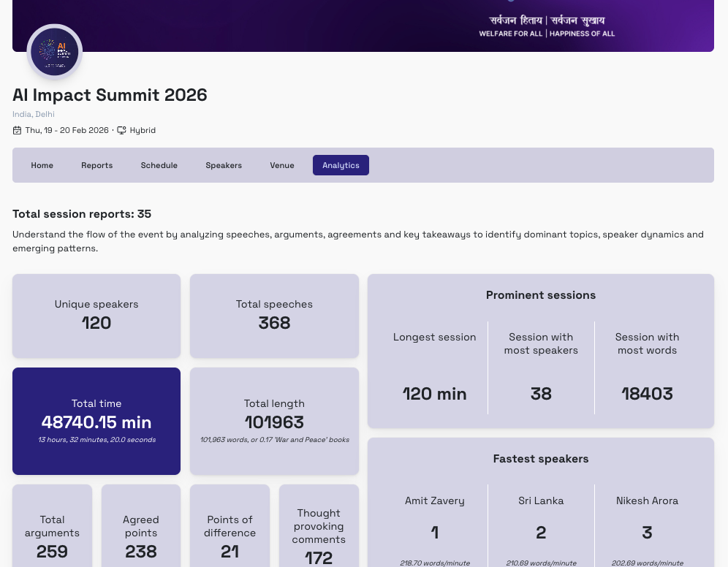View the Venue tab
This screenshot has width=728, height=567.
pyautogui.click(x=282, y=165)
